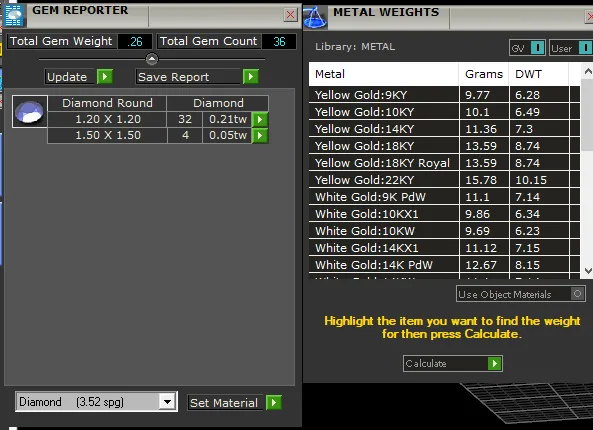
Task: Toggle the GV library switch
Action: (x=537, y=48)
